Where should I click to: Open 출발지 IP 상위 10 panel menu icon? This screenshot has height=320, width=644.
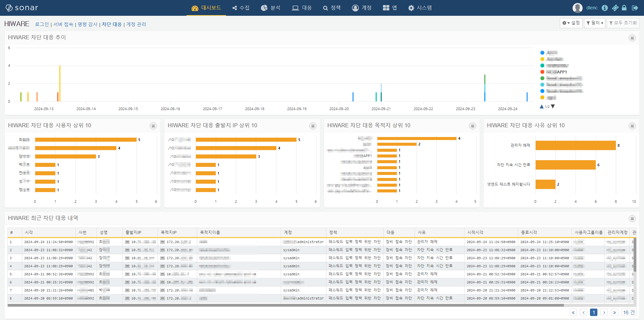coord(313,126)
